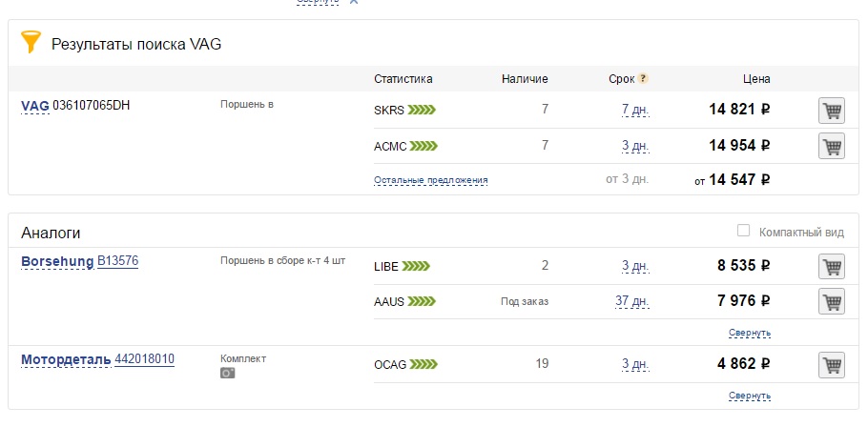Click 3 дн. delivery term for LIBE
Image resolution: width=868 pixels, height=427 pixels.
click(x=635, y=266)
